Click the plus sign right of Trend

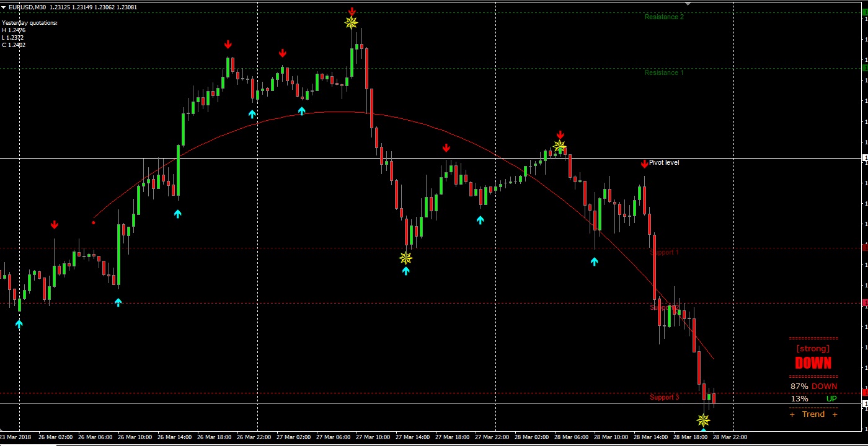tap(835, 414)
